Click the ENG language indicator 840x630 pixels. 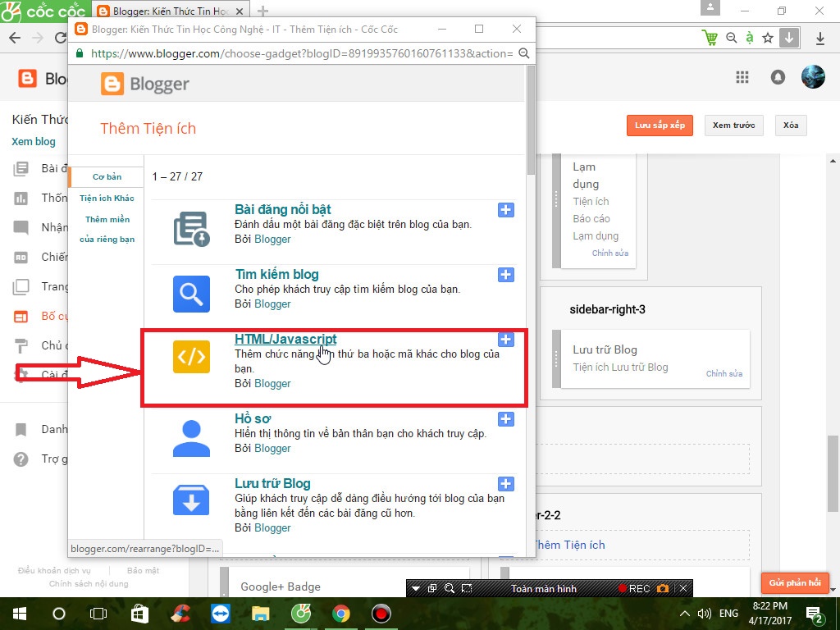728,614
